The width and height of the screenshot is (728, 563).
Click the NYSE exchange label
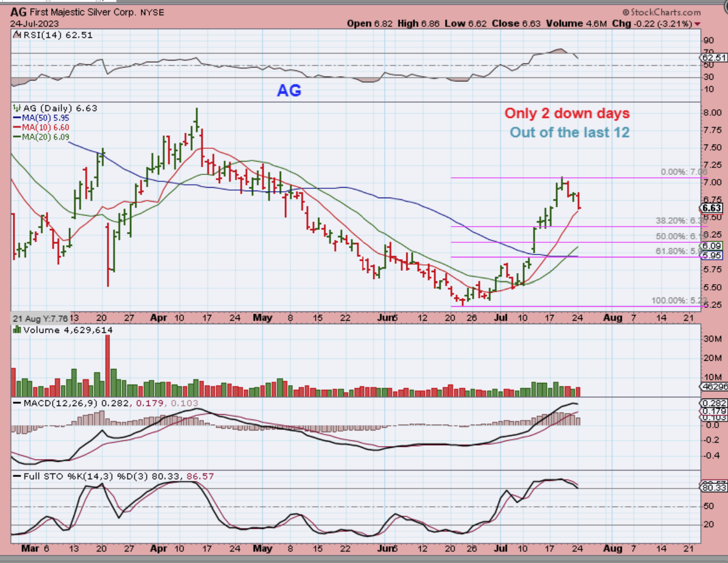[152, 12]
